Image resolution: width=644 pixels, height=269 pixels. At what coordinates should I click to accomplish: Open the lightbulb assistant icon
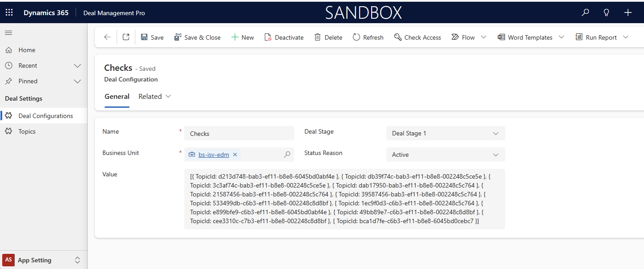pos(606,12)
